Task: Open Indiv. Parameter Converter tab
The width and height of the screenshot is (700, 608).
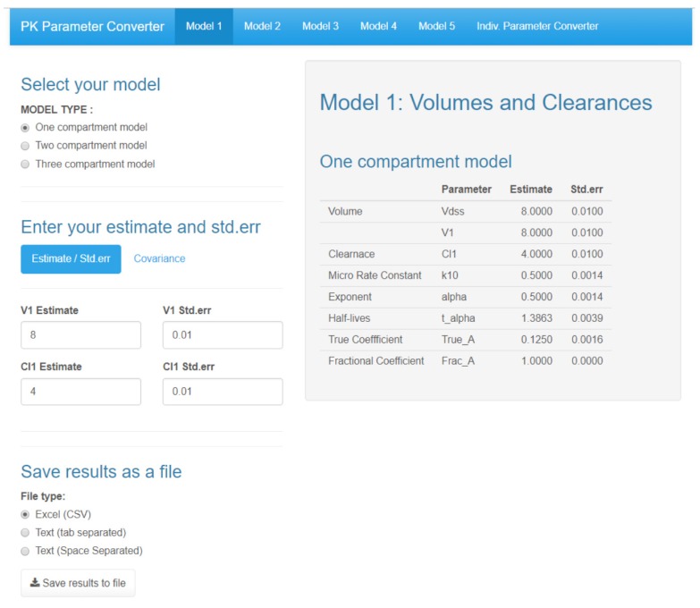Action: 537,26
